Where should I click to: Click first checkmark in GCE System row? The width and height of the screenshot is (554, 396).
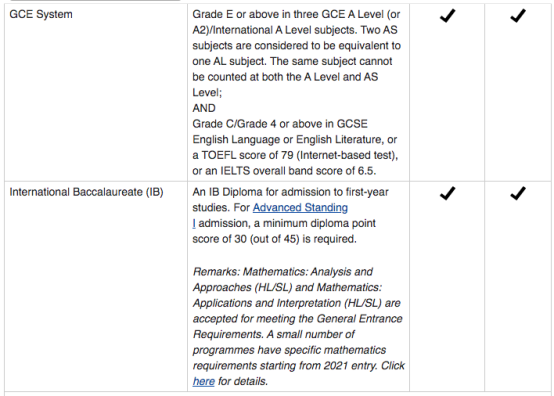click(447, 16)
